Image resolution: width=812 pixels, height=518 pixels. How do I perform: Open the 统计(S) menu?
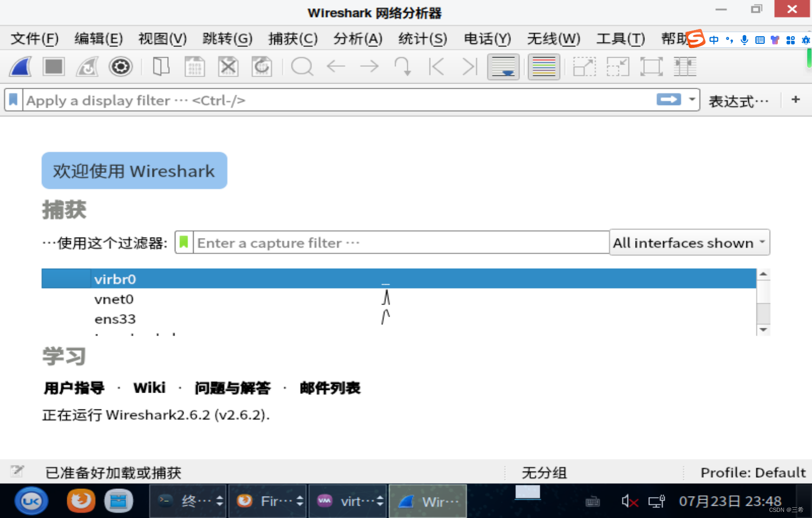[423, 39]
